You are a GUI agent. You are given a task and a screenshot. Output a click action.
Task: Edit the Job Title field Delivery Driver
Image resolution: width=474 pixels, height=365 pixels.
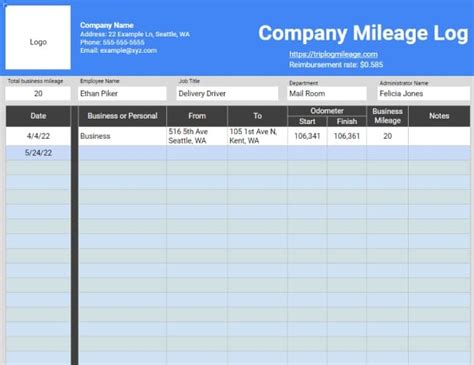[x=227, y=94]
